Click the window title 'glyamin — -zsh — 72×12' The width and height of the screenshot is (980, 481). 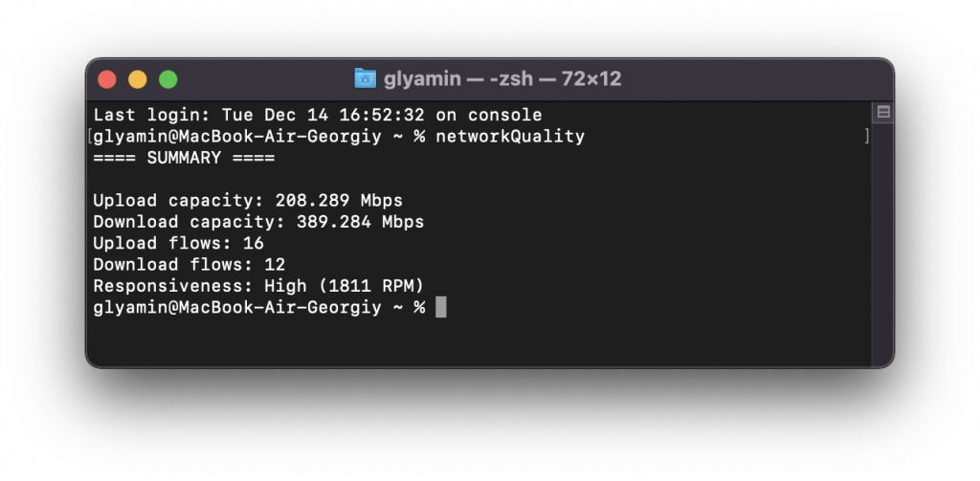point(502,78)
